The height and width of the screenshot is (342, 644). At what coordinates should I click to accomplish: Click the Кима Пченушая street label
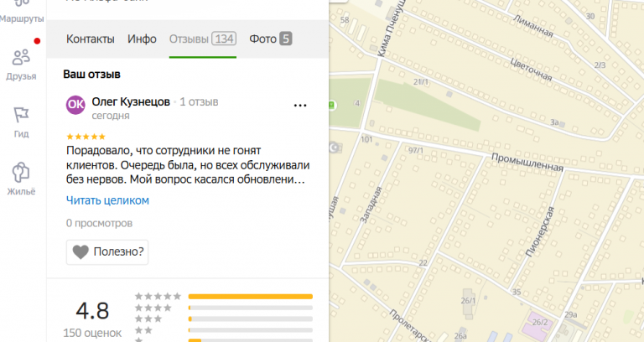click(x=391, y=28)
